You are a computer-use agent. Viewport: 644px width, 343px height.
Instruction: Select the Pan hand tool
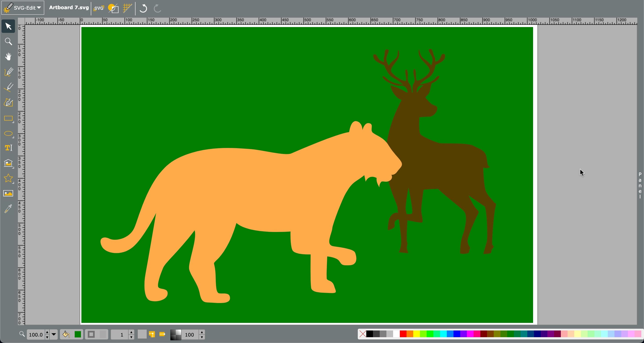click(x=8, y=57)
